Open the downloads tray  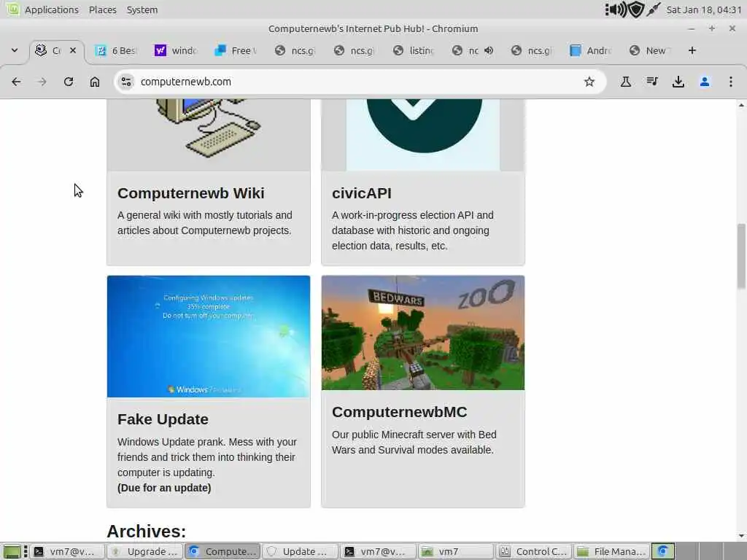click(678, 82)
